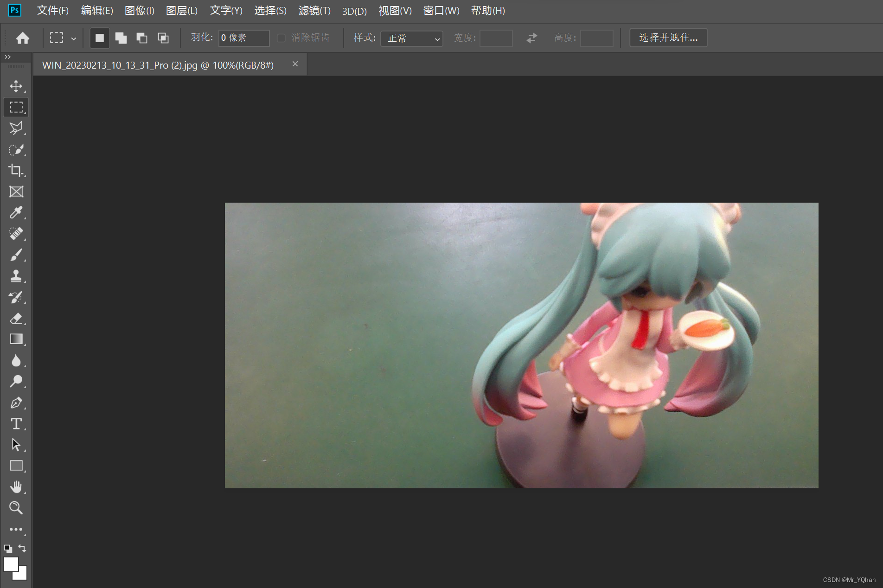
Task: Open the Edit Toolbar ellipsis menu
Action: [16, 529]
